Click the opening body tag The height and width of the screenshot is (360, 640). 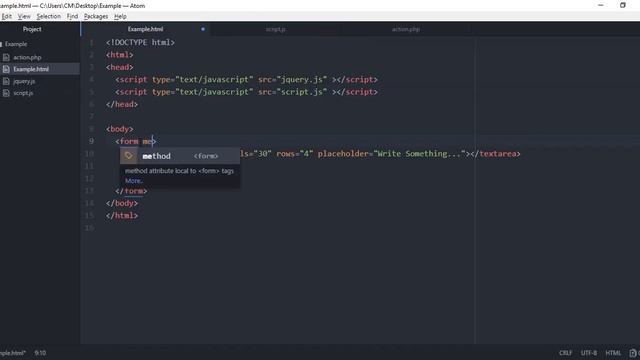tap(120, 129)
